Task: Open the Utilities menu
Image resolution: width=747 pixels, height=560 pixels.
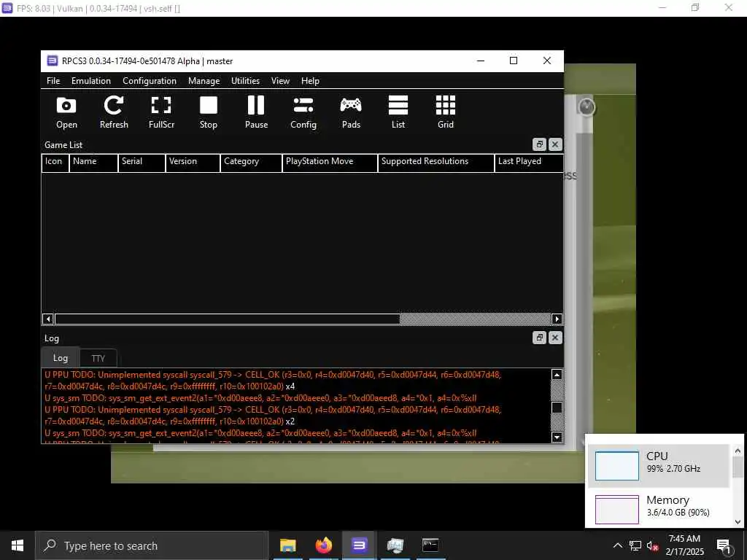Action: [x=245, y=81]
